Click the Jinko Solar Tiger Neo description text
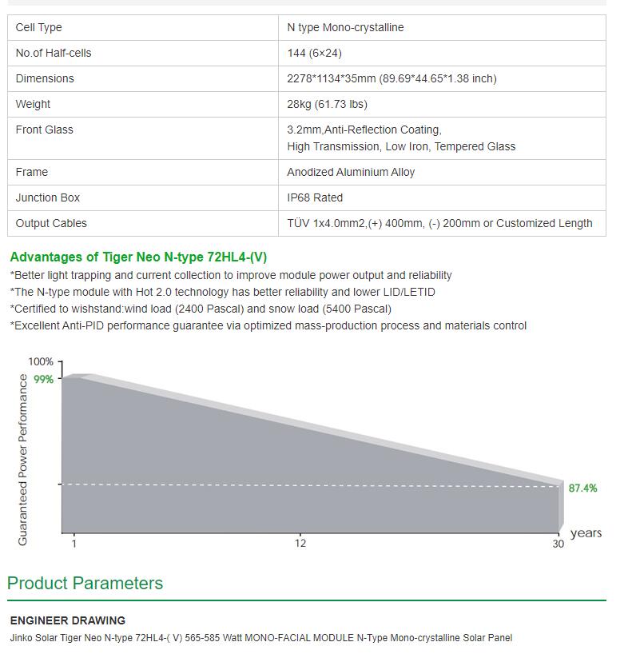The height and width of the screenshot is (654, 644). (261, 638)
